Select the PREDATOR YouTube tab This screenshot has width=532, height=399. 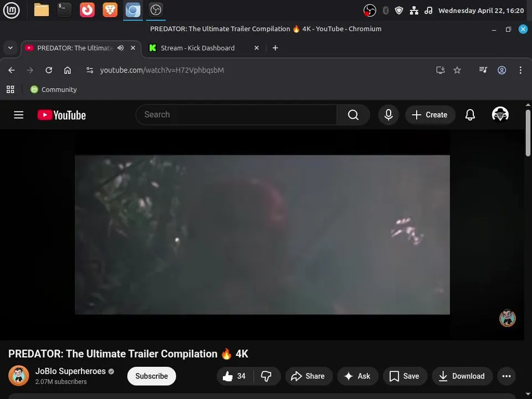pyautogui.click(x=75, y=48)
